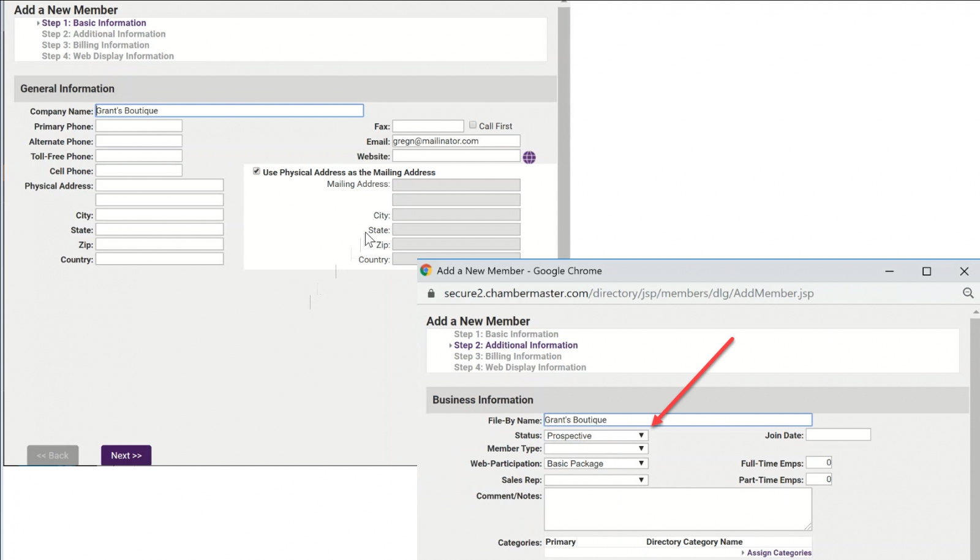The image size is (980, 560).
Task: Select Step 2: Additional Information in popup
Action: point(516,346)
